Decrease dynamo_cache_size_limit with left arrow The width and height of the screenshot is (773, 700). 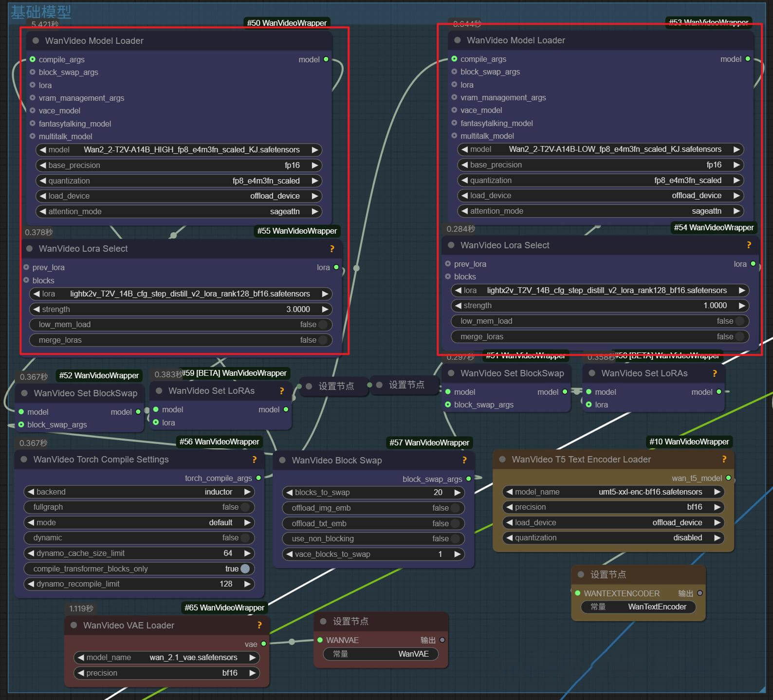point(31,553)
